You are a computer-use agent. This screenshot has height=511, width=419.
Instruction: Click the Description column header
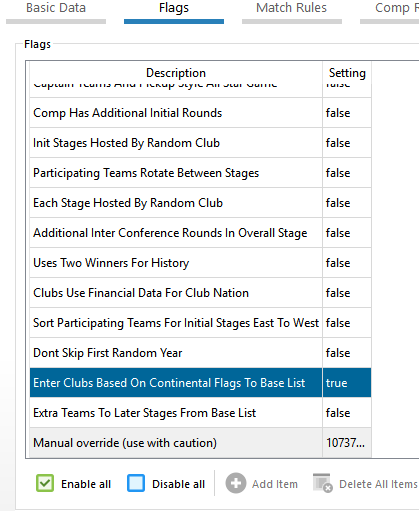(x=176, y=73)
